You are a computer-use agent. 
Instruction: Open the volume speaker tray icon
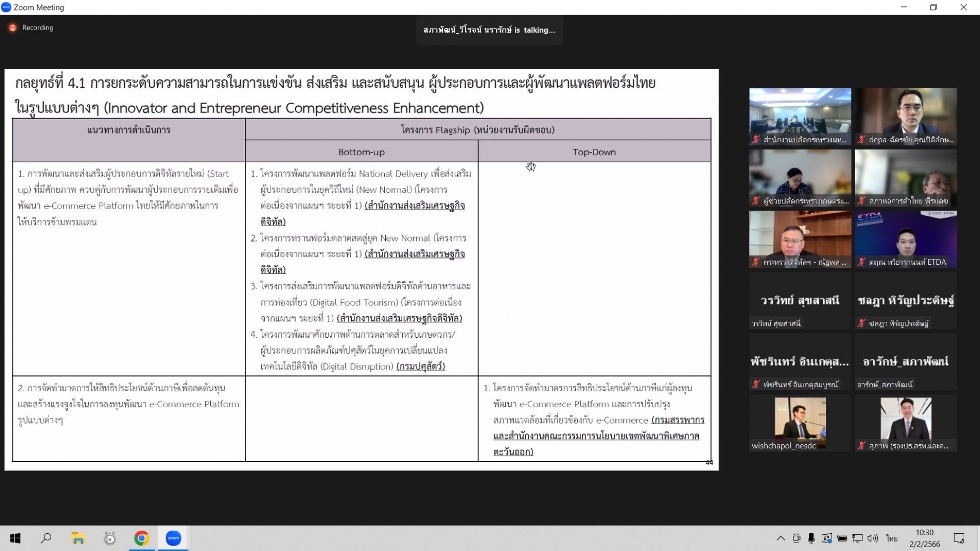(873, 538)
